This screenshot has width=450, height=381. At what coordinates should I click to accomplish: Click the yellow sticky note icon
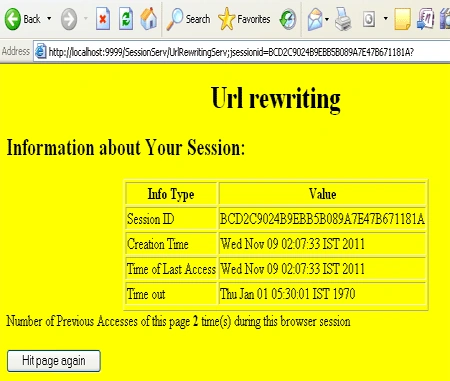click(x=402, y=19)
